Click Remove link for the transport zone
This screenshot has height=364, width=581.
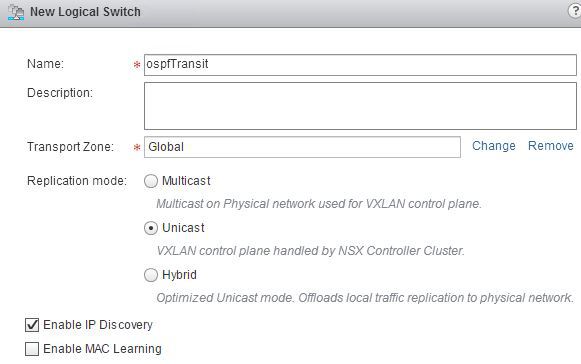point(551,146)
